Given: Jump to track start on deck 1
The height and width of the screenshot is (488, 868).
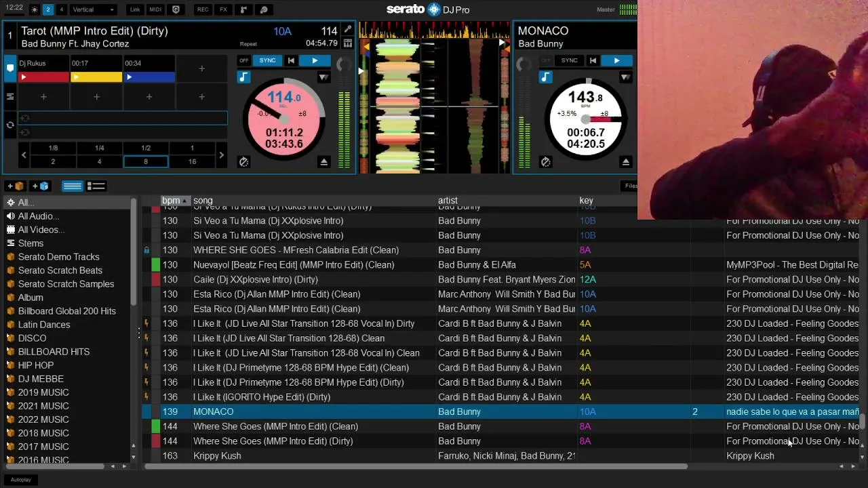Looking at the screenshot, I should (291, 60).
